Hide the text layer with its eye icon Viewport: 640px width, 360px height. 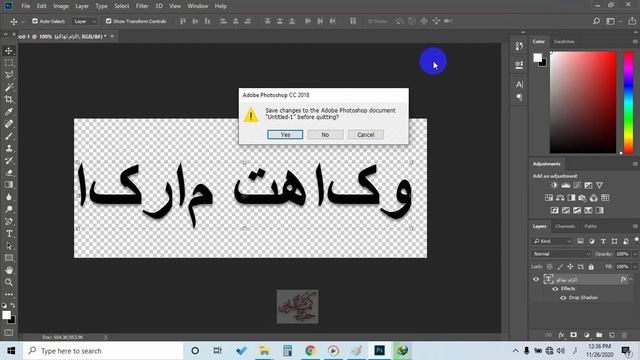[x=536, y=280]
